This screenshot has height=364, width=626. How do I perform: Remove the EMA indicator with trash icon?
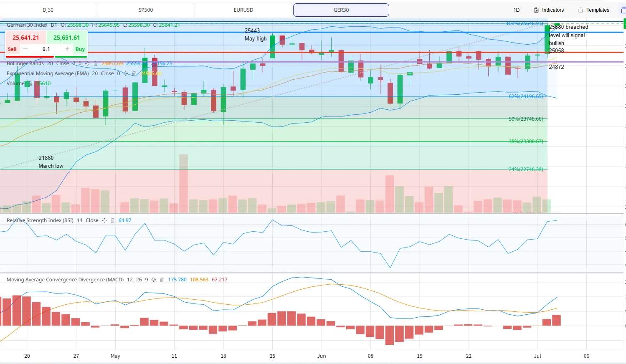click(x=134, y=73)
